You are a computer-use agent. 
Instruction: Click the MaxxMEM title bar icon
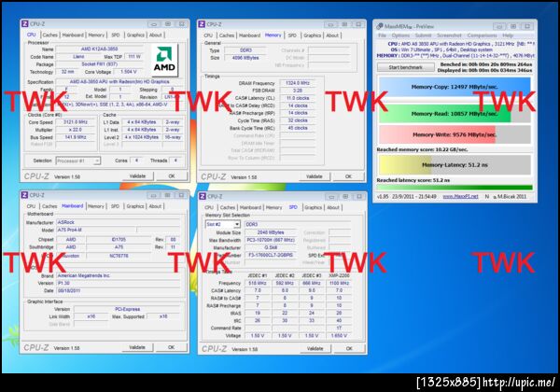tap(379, 26)
